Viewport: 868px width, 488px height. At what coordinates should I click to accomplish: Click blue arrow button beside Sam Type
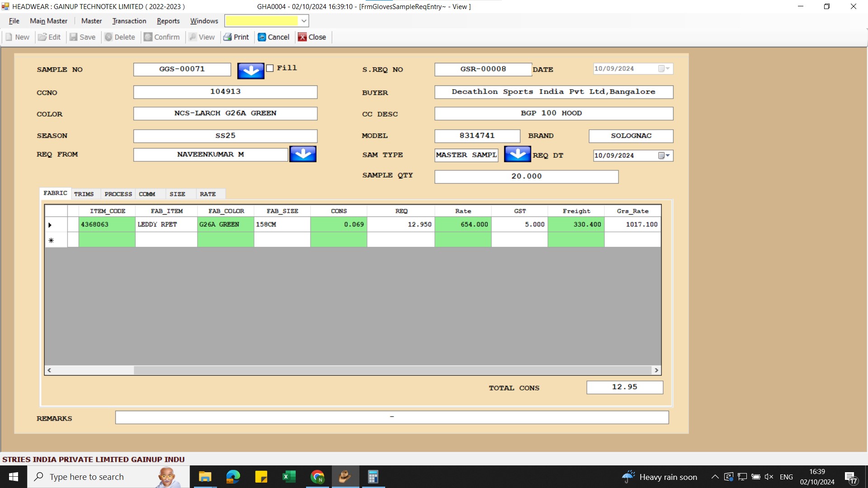coord(517,154)
